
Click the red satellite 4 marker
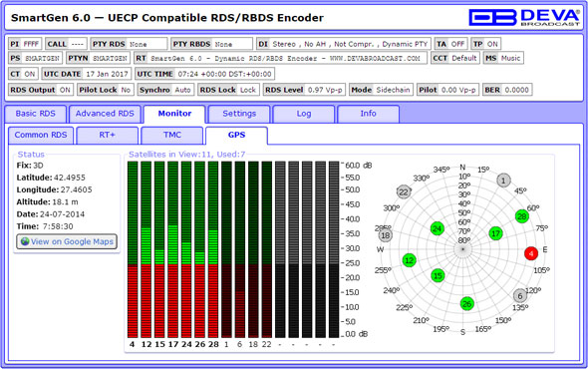click(531, 253)
